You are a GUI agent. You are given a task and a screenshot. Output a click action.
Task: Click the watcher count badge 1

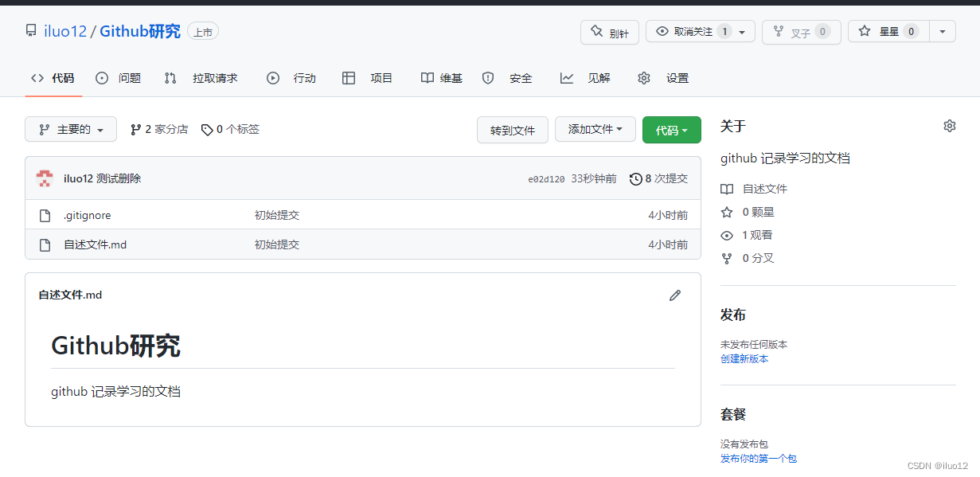point(724,32)
